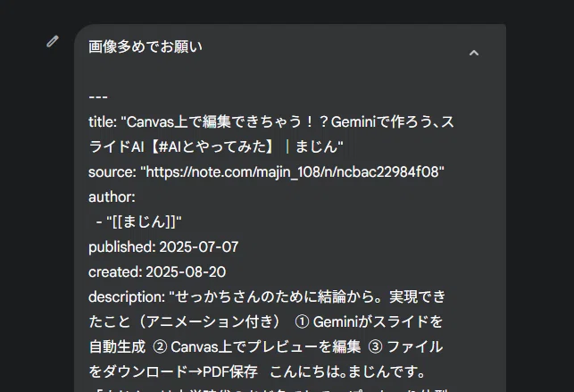The image size is (574, 392).
Task: Click the "created: 2025-08-20" line
Action: point(157,272)
